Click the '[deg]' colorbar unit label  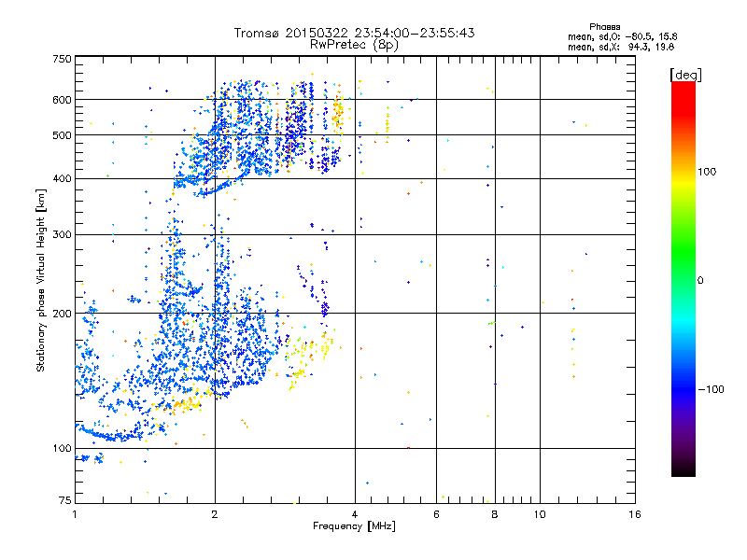pyautogui.click(x=685, y=75)
